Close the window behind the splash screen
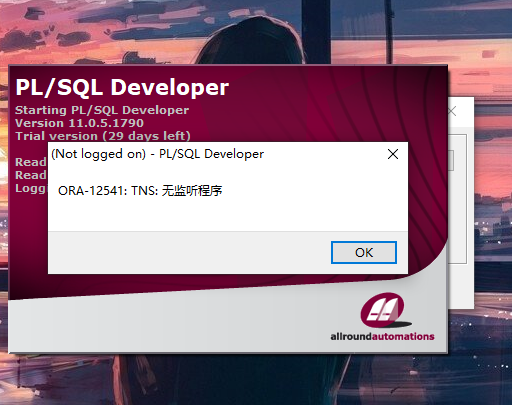The height and width of the screenshot is (405, 512). [x=452, y=111]
